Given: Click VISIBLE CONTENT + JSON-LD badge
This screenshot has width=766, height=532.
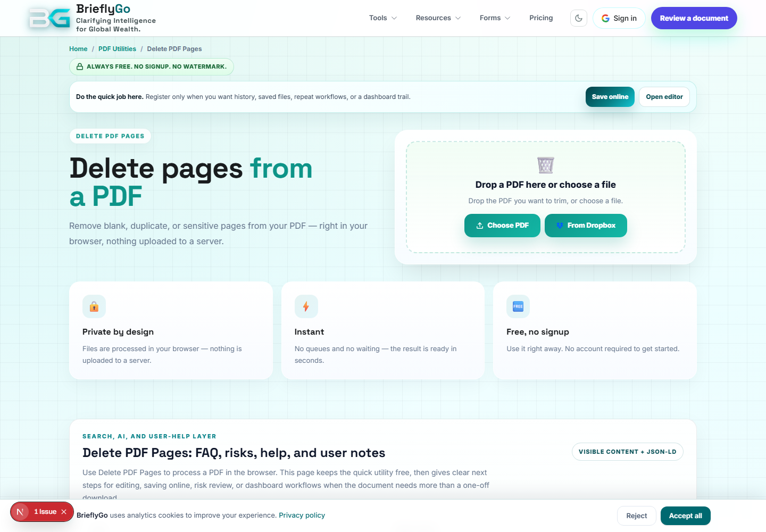Looking at the screenshot, I should (628, 452).
